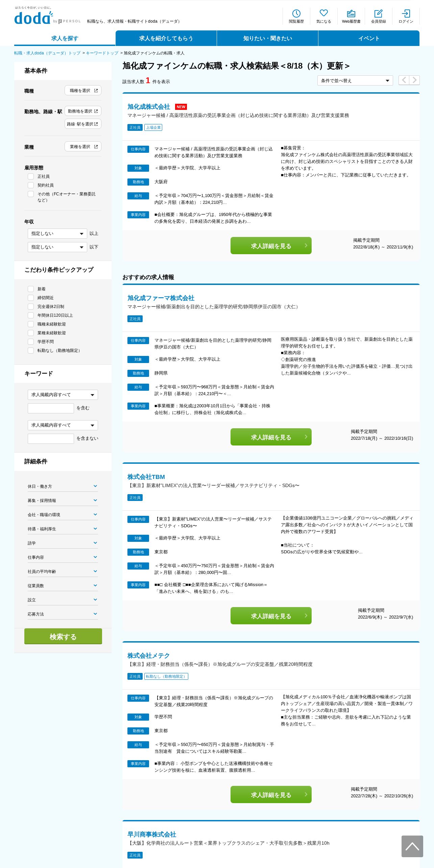Click 転職・求人doda トップ breadcrumb
The image size is (434, 868).
(47, 53)
